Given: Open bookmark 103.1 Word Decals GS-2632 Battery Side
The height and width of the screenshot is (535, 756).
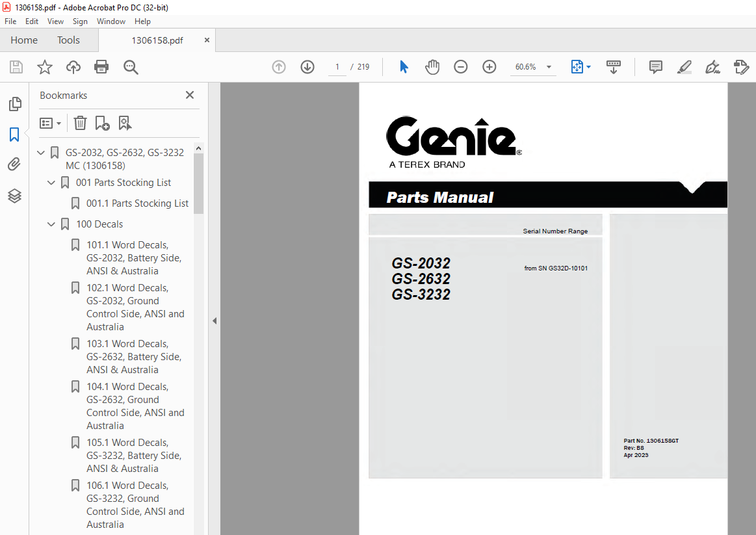Looking at the screenshot, I should pos(134,357).
